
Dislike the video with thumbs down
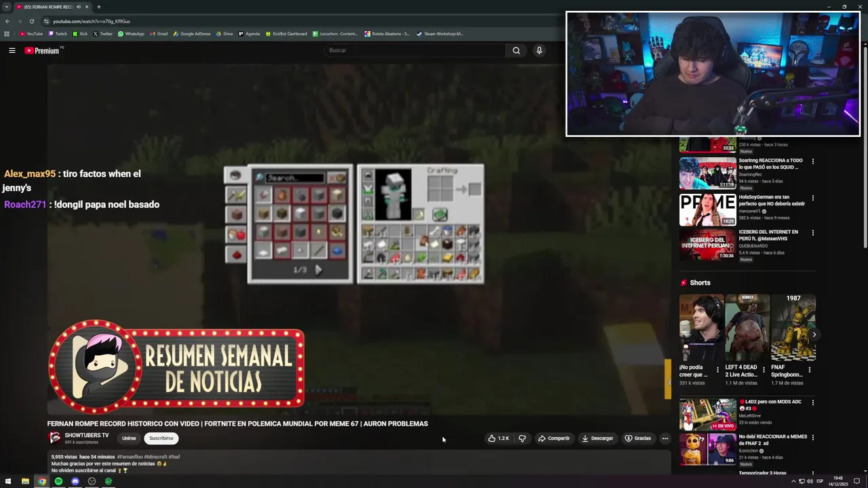[x=522, y=439]
